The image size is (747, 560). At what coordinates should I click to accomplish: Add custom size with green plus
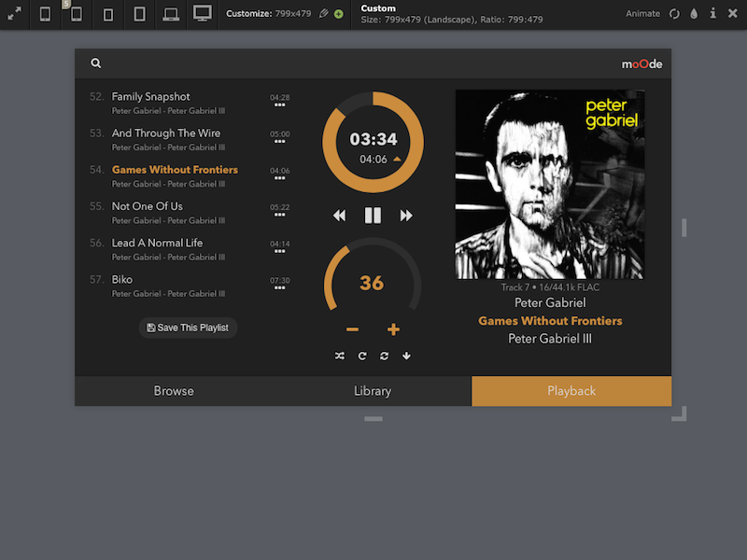[x=339, y=14]
